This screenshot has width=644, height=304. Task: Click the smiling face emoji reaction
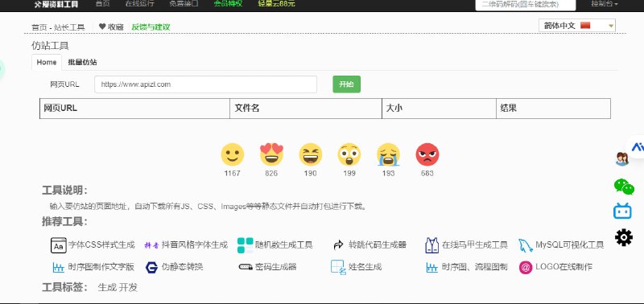coord(233,154)
